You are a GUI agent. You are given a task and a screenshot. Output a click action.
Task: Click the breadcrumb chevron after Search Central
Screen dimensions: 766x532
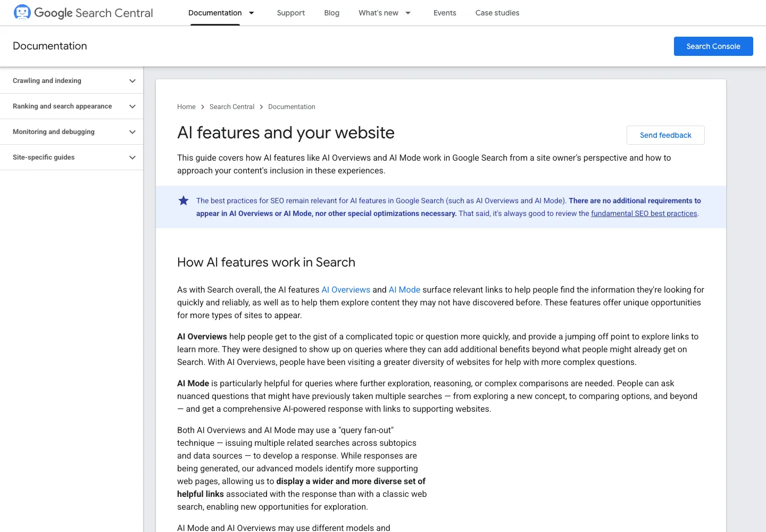point(261,107)
